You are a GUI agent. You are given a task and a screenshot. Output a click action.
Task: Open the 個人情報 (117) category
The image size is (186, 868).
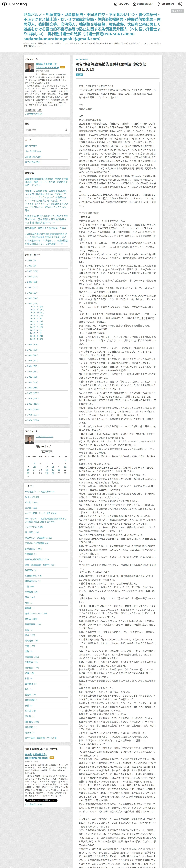coord(32,532)
